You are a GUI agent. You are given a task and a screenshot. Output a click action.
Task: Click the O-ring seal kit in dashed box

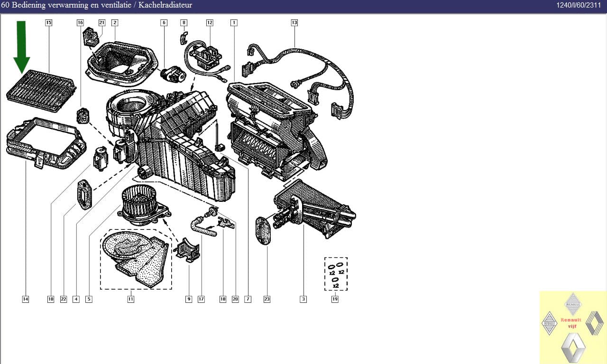(336, 274)
